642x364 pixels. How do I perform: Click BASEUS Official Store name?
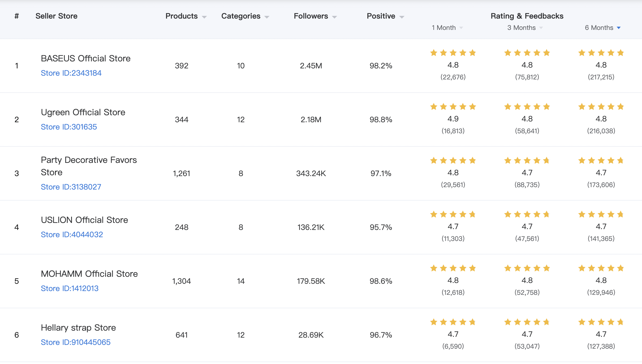coord(86,58)
